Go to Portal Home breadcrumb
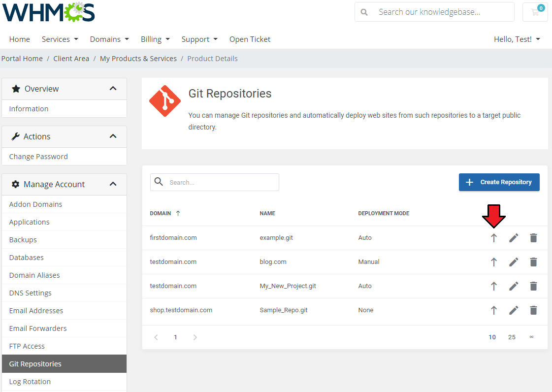This screenshot has width=552, height=392. (x=22, y=59)
